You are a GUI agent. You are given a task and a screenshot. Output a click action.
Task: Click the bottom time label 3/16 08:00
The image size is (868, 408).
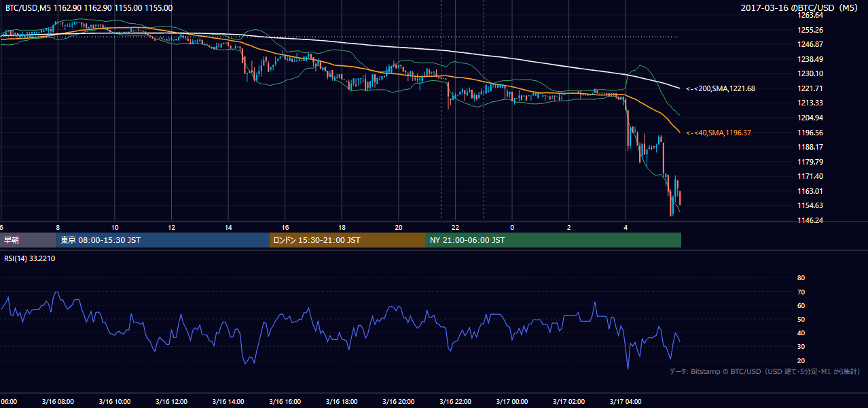[58, 401]
